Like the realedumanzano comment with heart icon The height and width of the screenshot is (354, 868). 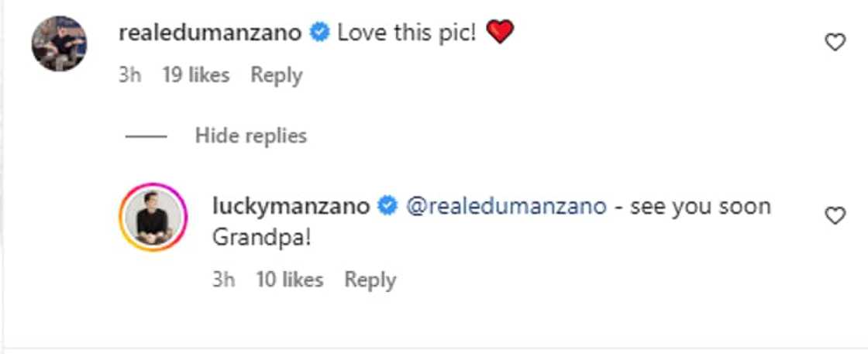(835, 43)
